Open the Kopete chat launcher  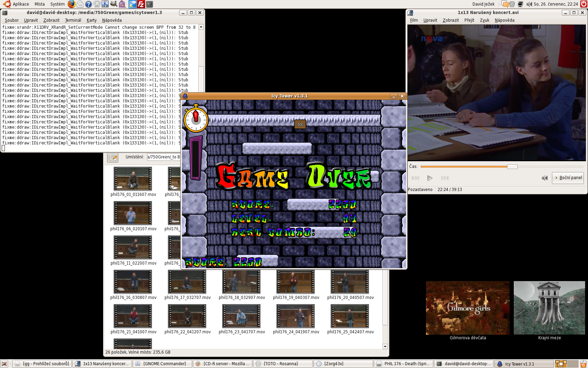[x=132, y=4]
